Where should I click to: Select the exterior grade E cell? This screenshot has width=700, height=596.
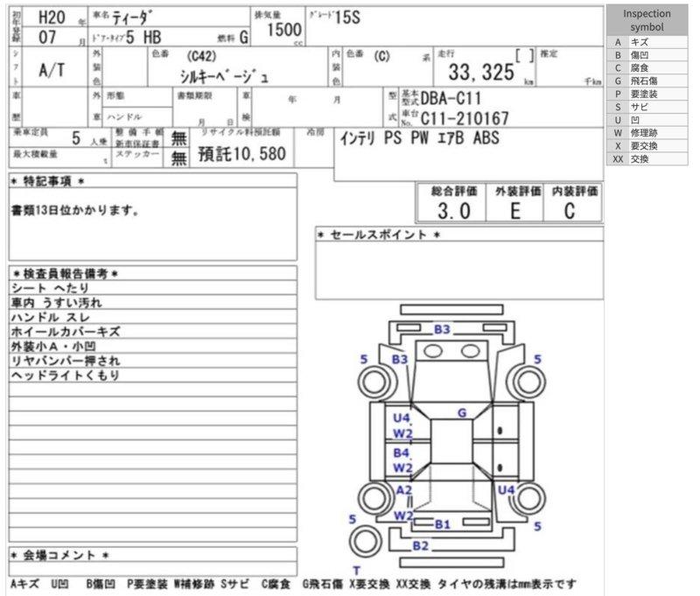coord(515,210)
